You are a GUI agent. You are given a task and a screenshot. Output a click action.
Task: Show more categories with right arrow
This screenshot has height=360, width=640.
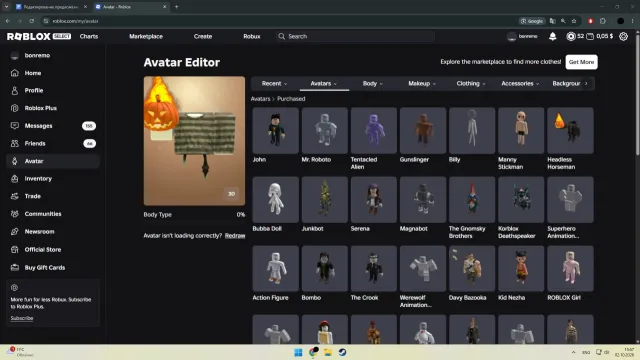[x=587, y=84]
